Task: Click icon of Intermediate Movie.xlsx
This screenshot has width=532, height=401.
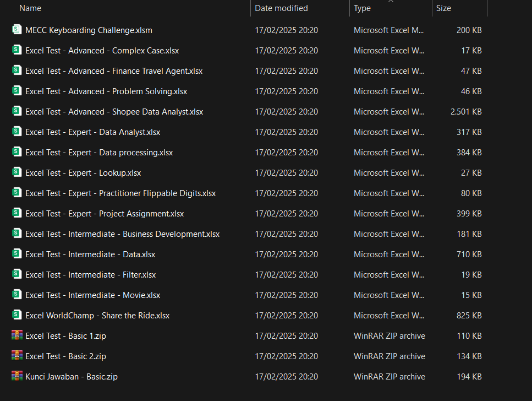Action: click(x=17, y=295)
